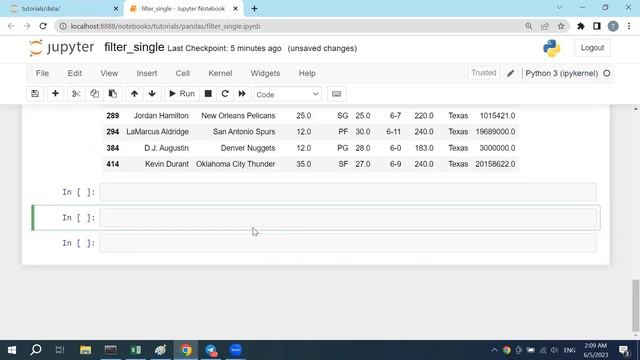Click the LaMarcus Aldridge cell
The width and height of the screenshot is (640, 360).
click(158, 132)
